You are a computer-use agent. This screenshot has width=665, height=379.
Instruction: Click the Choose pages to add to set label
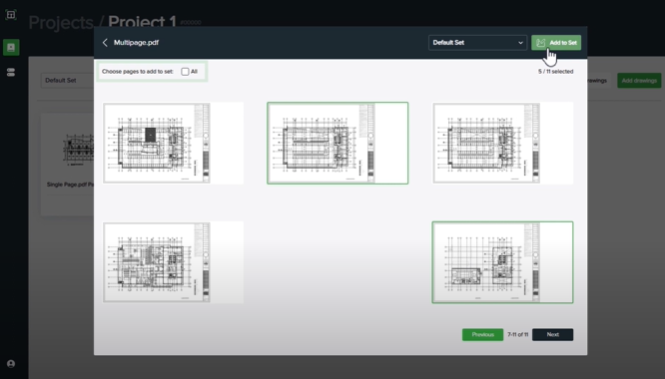[137, 72]
